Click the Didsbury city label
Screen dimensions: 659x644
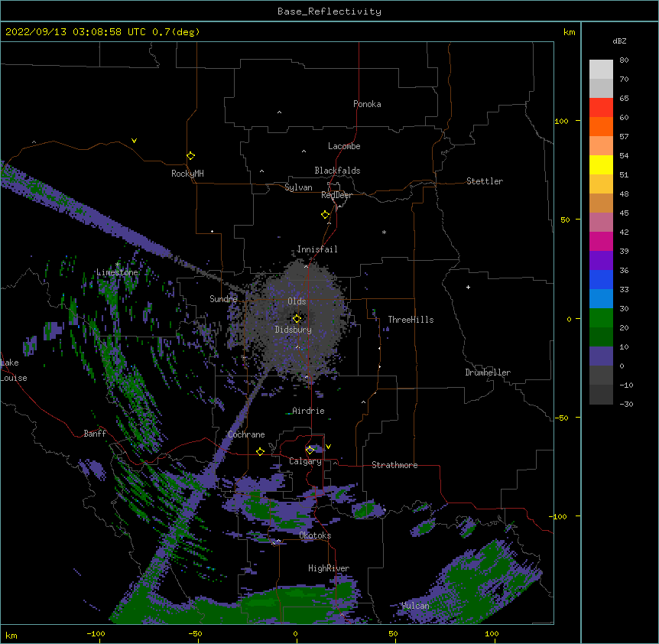tap(294, 330)
